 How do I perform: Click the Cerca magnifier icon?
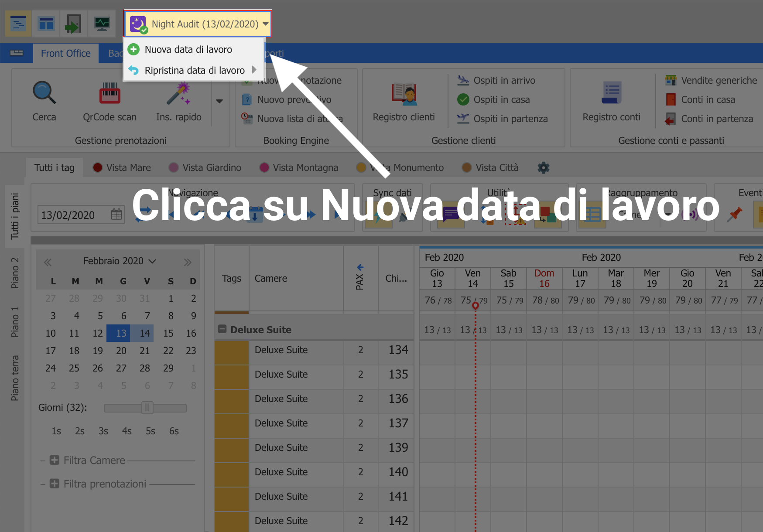pos(44,93)
